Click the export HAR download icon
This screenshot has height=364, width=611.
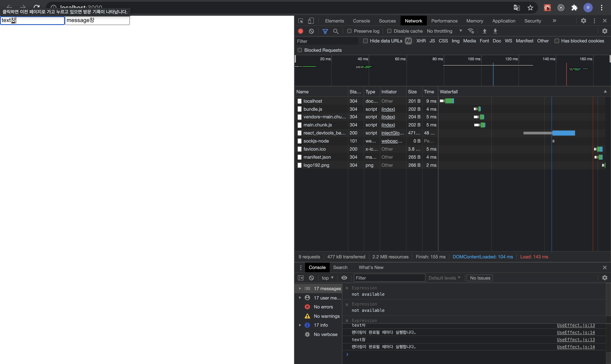click(x=495, y=31)
